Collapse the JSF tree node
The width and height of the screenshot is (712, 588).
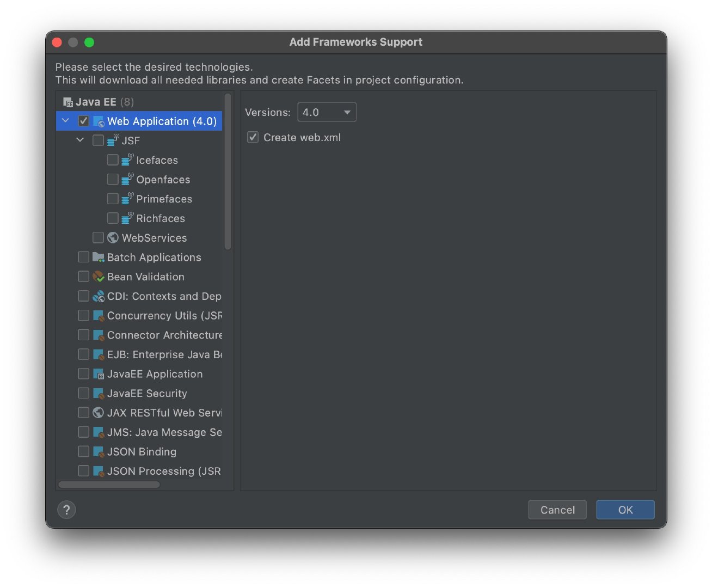tap(80, 140)
